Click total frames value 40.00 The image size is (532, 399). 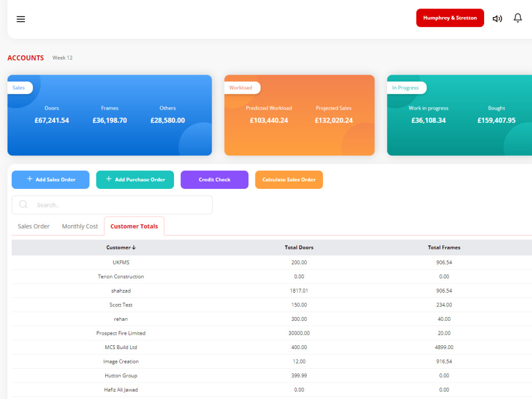[444, 319]
